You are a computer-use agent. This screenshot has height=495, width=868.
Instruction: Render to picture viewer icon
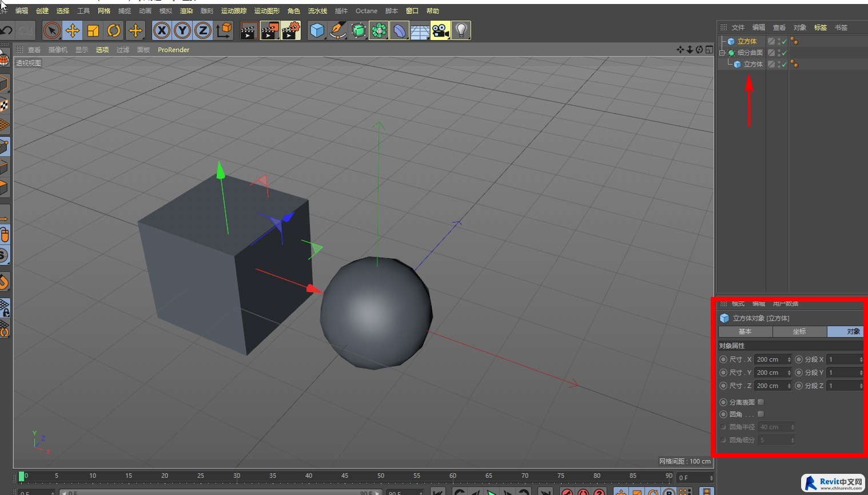point(270,30)
